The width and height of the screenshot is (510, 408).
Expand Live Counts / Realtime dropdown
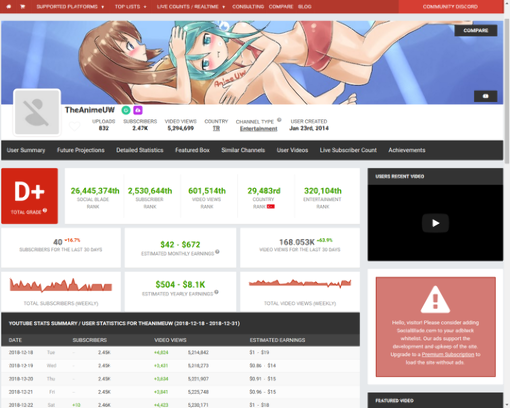[191, 6]
